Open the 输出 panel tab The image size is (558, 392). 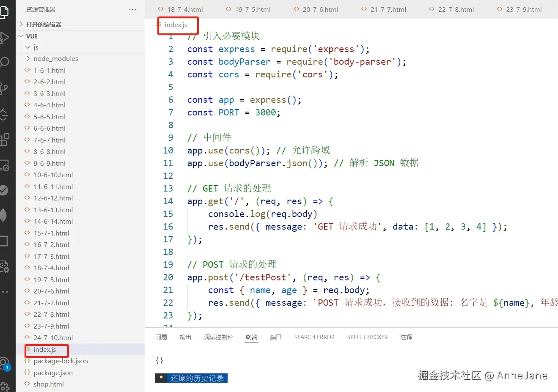185,337
